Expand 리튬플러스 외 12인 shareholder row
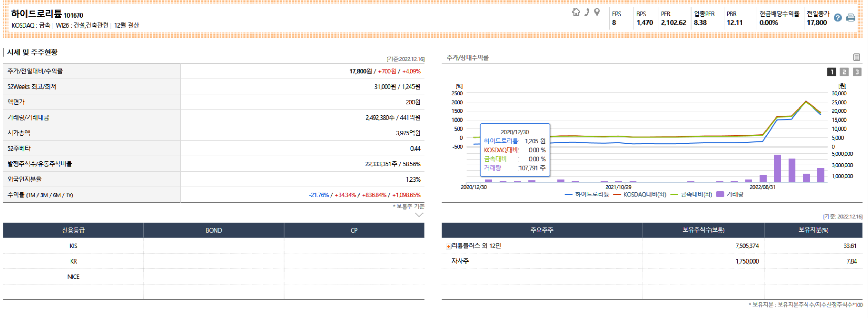Viewport: 868px width, 318px height. click(448, 246)
